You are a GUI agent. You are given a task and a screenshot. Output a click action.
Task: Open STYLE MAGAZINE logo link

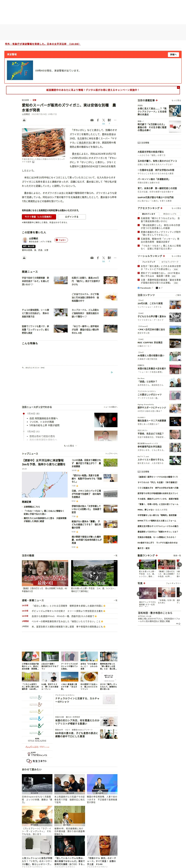point(37,740)
